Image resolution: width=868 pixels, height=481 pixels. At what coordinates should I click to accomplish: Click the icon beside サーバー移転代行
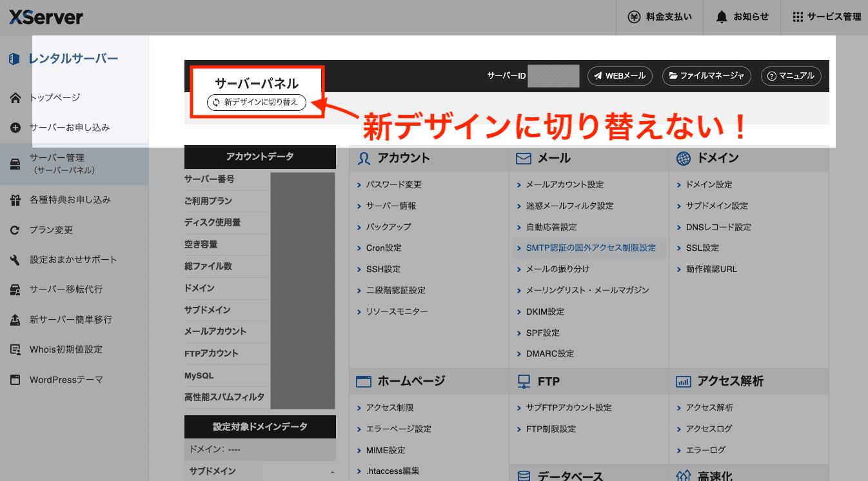click(x=15, y=290)
